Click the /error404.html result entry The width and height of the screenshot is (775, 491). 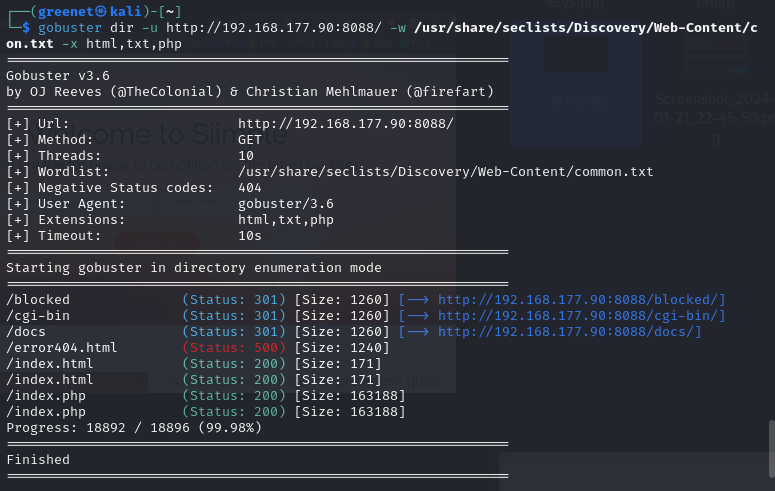point(61,348)
